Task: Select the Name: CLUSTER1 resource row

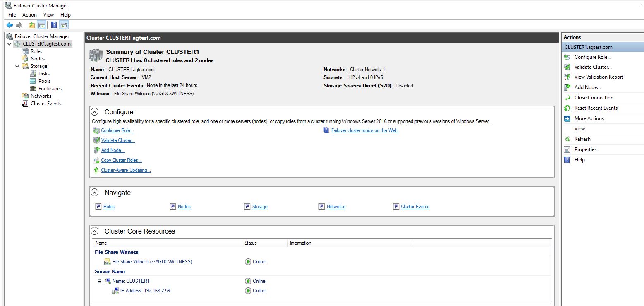Action: (x=323, y=281)
